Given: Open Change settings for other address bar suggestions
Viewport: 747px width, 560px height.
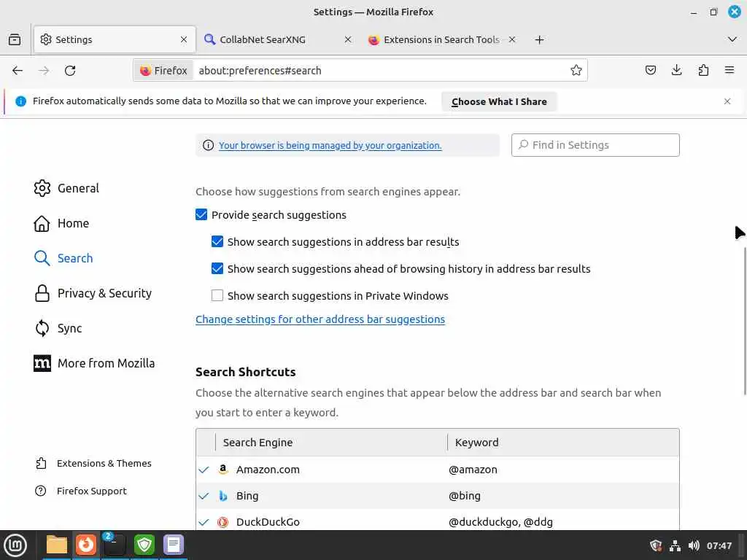Looking at the screenshot, I should [x=320, y=319].
